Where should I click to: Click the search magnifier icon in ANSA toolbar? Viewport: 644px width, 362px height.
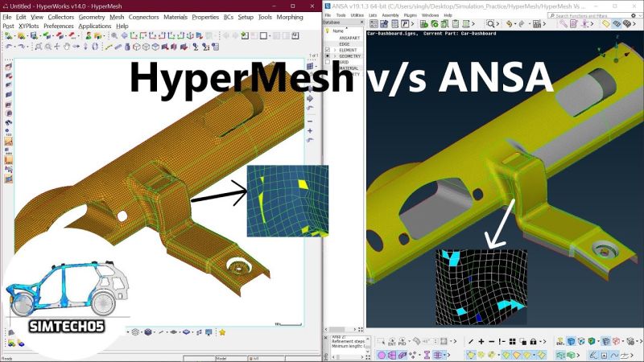pos(490,24)
